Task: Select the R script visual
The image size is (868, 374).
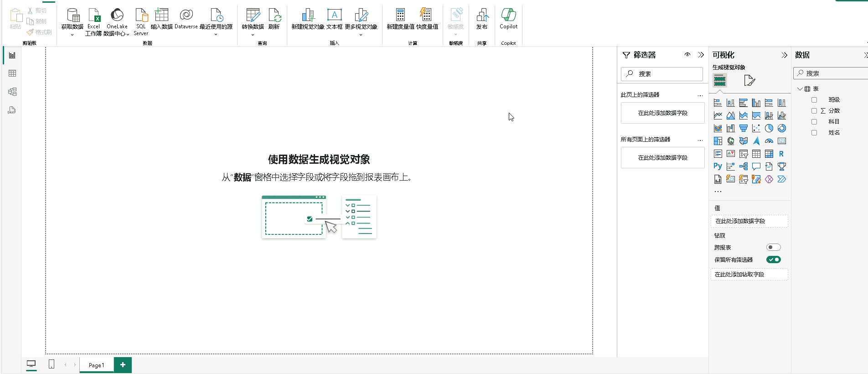Action: point(782,154)
